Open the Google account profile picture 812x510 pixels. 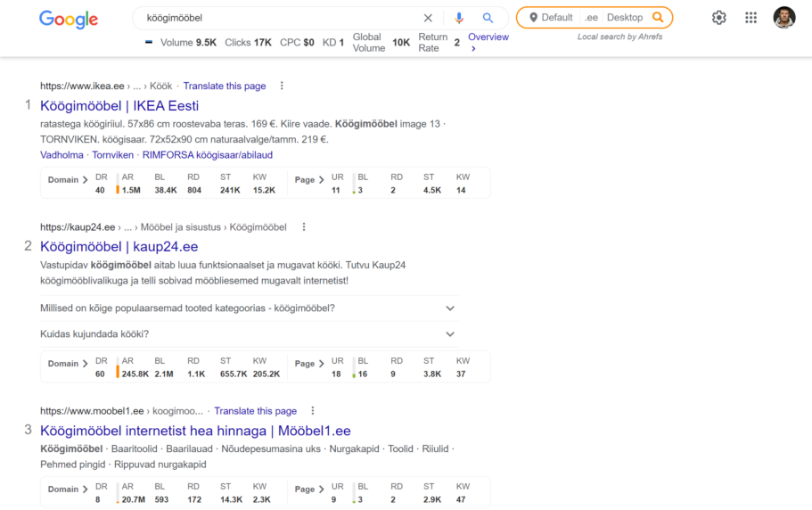[x=784, y=18]
